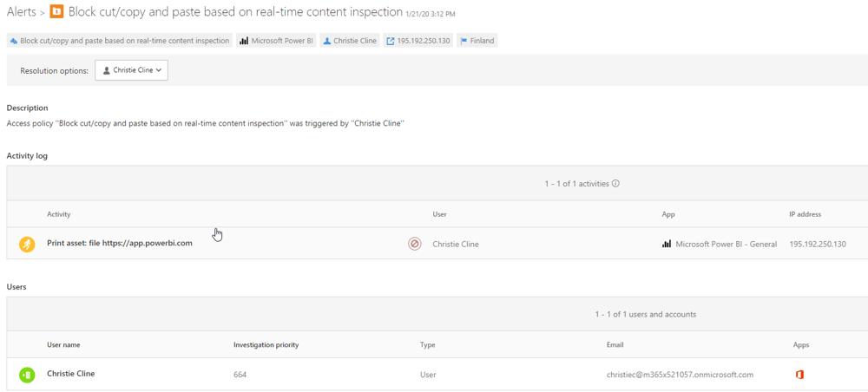This screenshot has width=868, height=392.
Task: Click the christiec email address
Action: point(680,375)
